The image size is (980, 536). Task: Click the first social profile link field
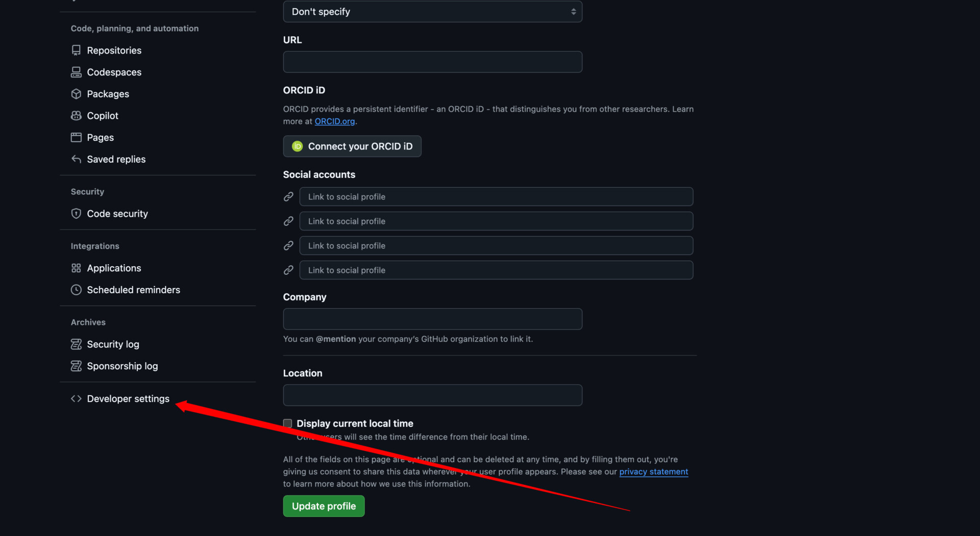click(x=496, y=197)
